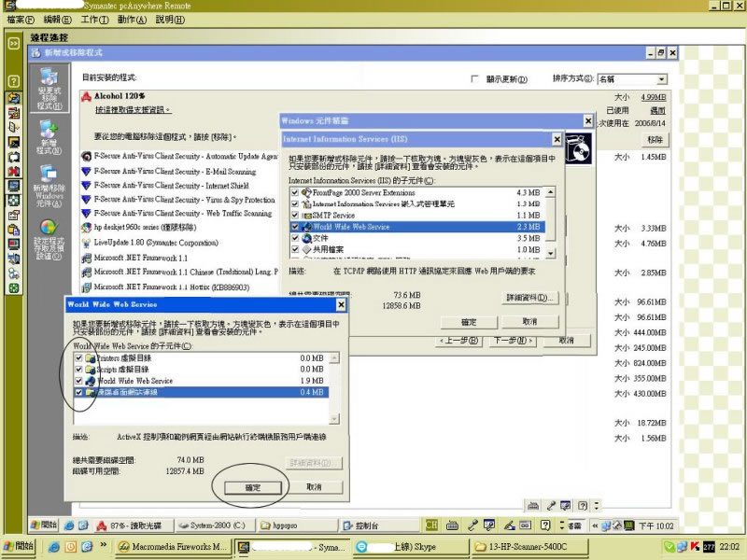Click the hp deskjet 960c program icon

click(x=86, y=228)
